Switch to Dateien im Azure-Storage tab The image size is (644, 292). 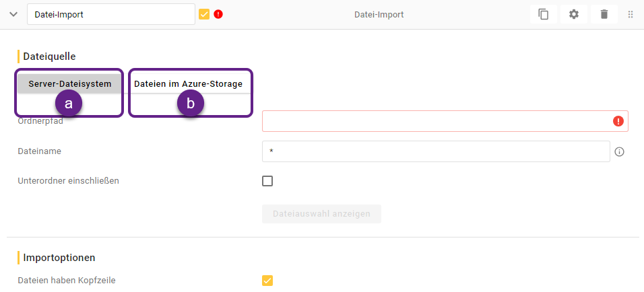click(188, 84)
